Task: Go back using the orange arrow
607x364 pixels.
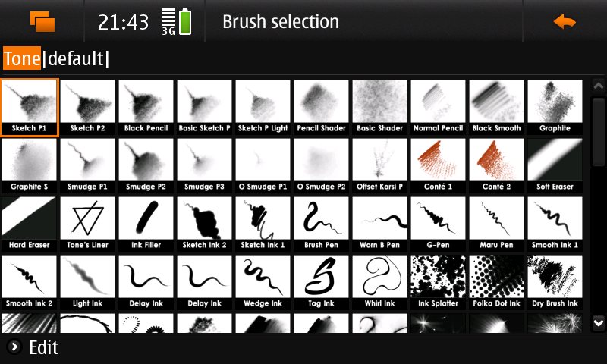Action: point(565,22)
